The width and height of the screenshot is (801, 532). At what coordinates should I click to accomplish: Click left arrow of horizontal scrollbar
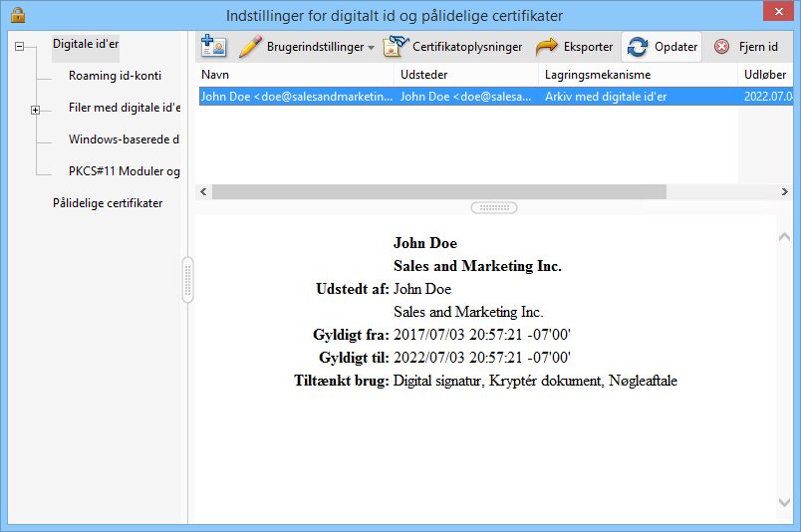click(203, 191)
